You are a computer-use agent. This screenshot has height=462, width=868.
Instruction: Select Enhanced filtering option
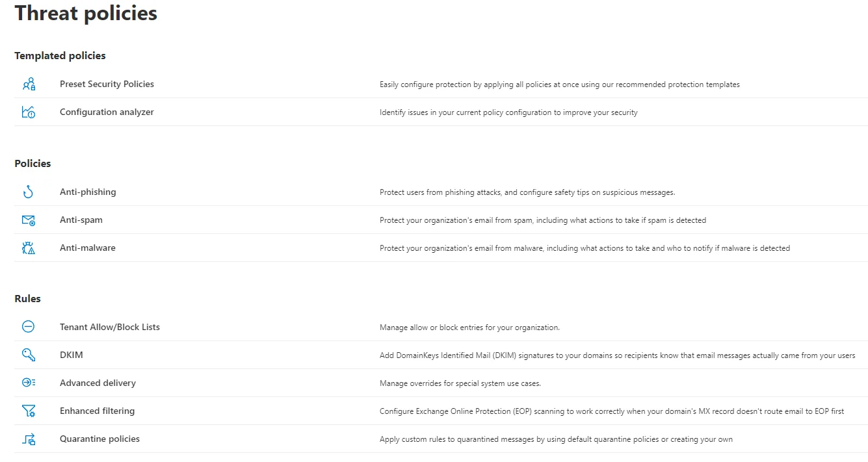[x=98, y=411]
